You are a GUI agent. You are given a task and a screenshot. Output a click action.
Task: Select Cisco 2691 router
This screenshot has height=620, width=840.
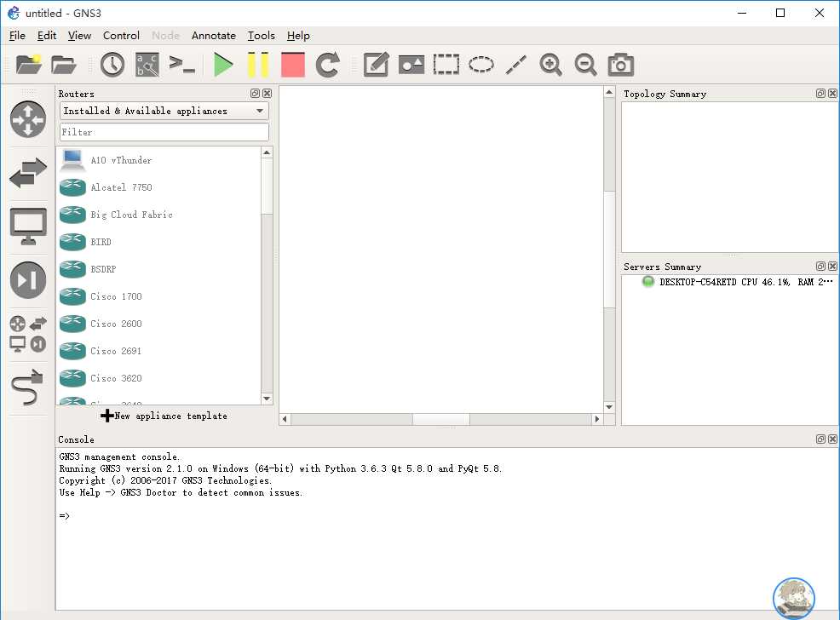coord(158,351)
